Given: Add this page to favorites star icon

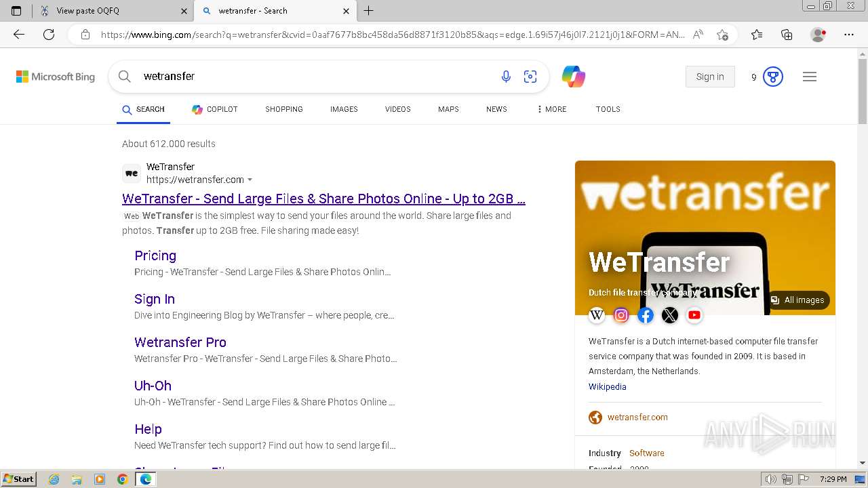Looking at the screenshot, I should [723, 35].
